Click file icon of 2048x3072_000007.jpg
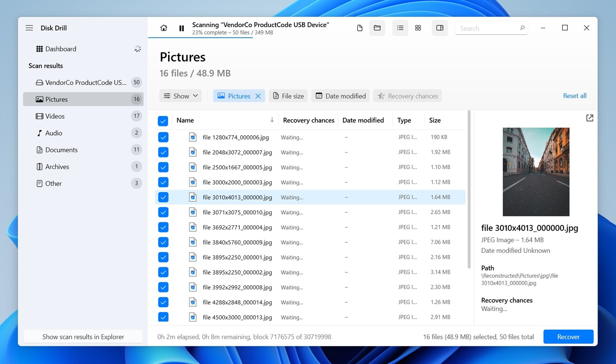The height and width of the screenshot is (364, 616). pyautogui.click(x=193, y=152)
